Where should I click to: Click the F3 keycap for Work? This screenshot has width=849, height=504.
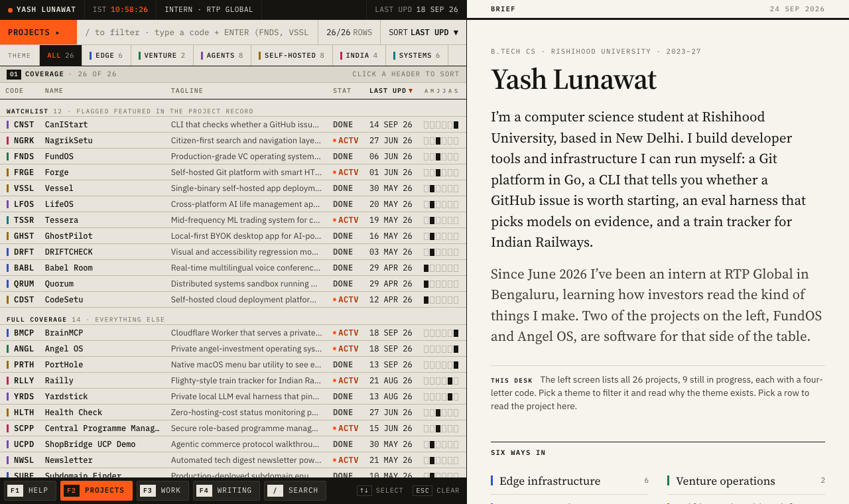pyautogui.click(x=148, y=491)
